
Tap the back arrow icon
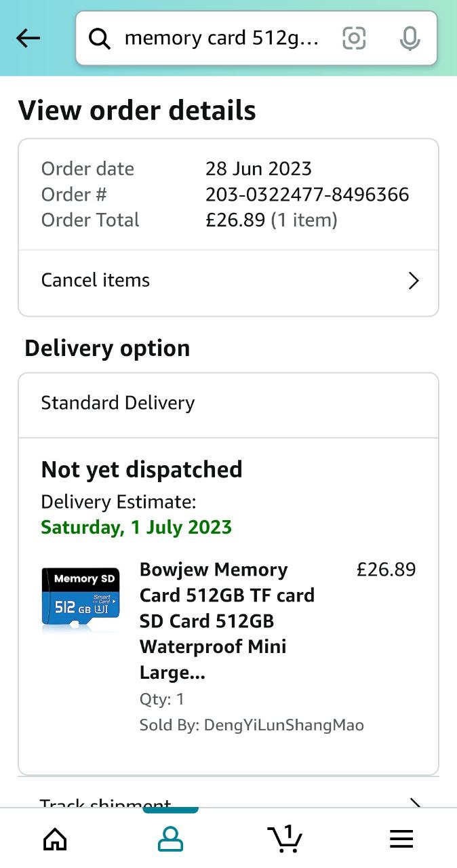(x=28, y=39)
